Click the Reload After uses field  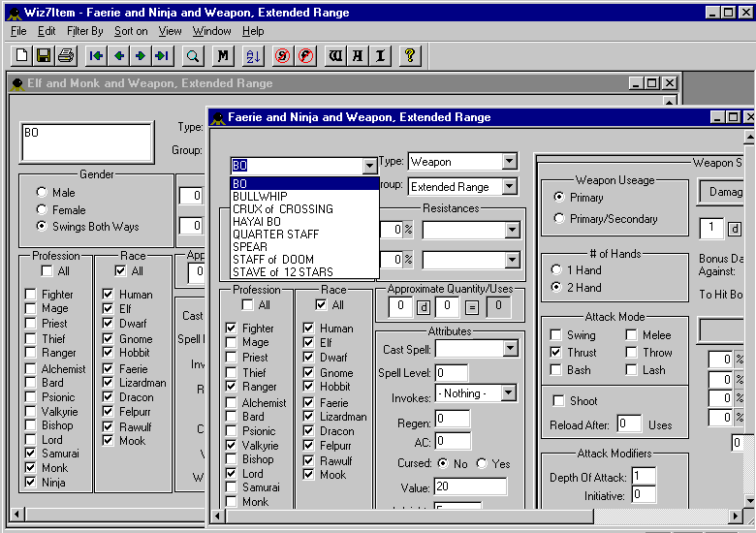[x=629, y=423]
